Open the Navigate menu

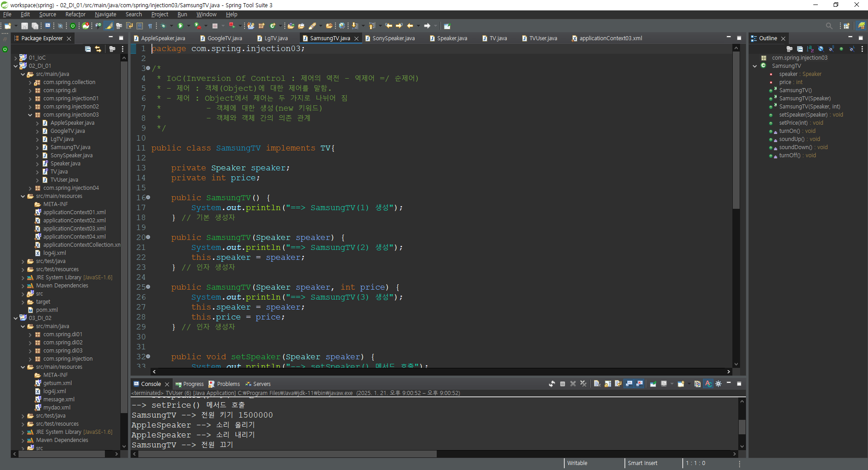pos(105,14)
